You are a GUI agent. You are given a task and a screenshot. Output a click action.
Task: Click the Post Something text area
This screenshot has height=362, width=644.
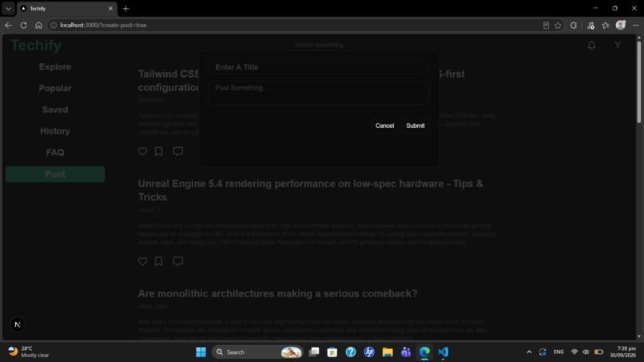coord(319,93)
